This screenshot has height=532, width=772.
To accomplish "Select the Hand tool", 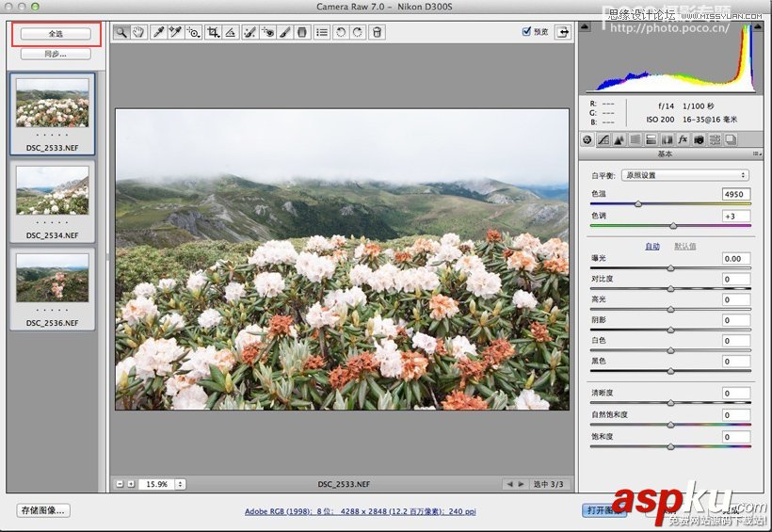I will tap(138, 33).
